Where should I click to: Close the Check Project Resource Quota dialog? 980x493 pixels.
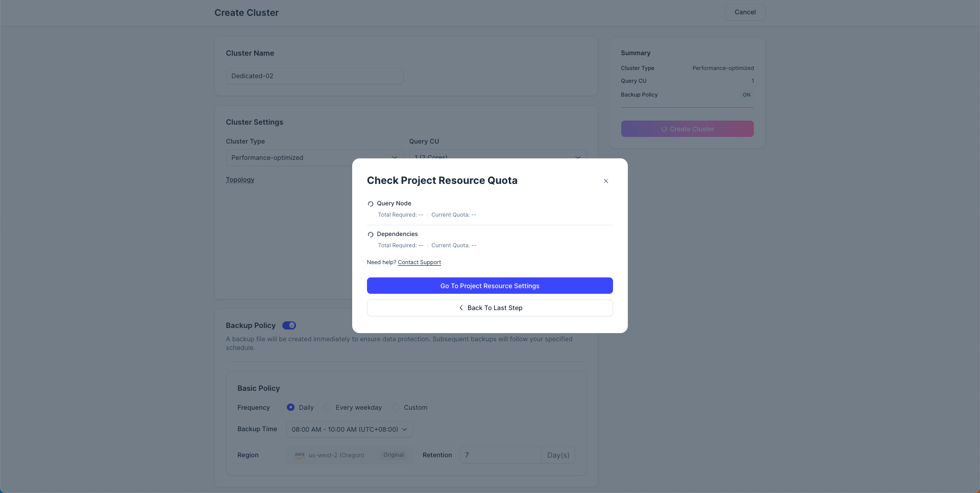[x=606, y=181]
